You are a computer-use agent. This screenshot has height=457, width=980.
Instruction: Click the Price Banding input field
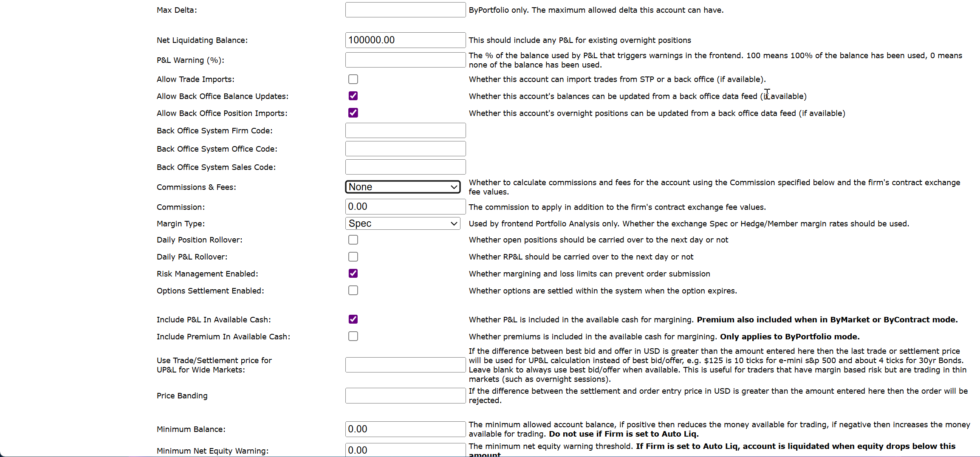click(405, 395)
